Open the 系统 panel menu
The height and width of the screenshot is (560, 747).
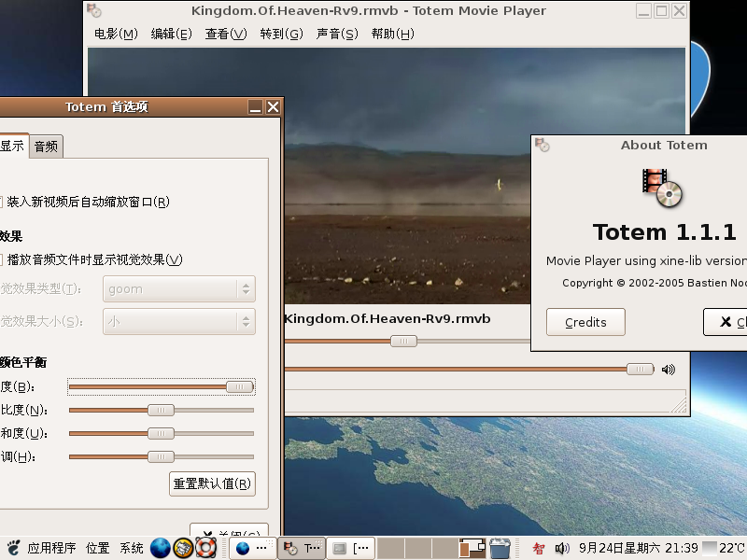[x=132, y=549]
